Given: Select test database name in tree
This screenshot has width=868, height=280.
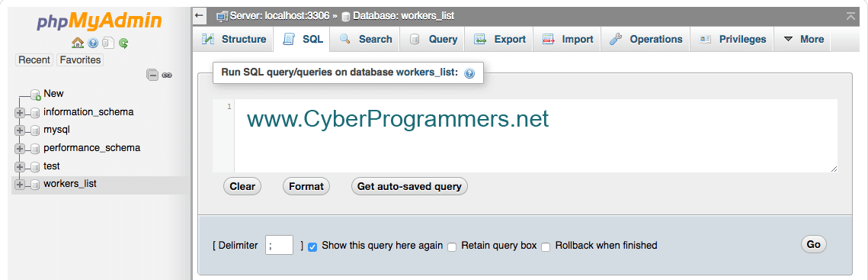Looking at the screenshot, I should pyautogui.click(x=52, y=166).
